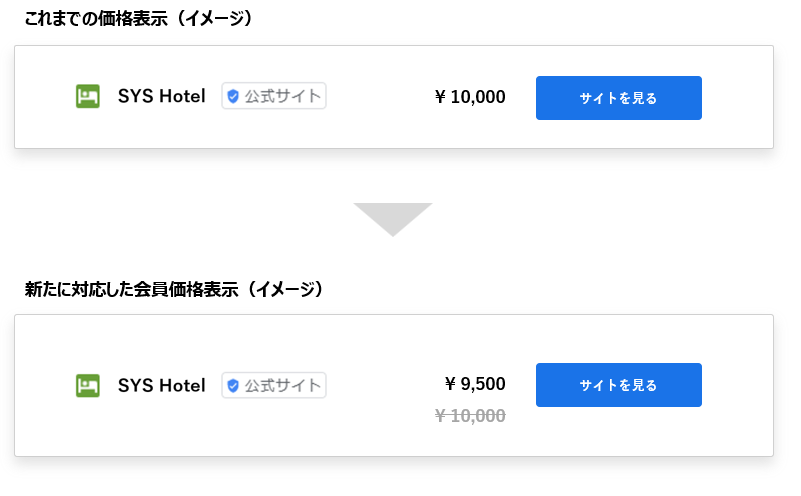Select the SYS Hotel name in the top card
The height and width of the screenshot is (496, 801).
161,97
